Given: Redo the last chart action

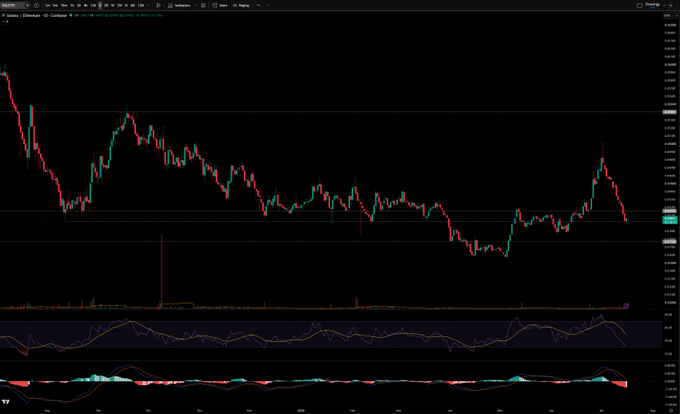Looking at the screenshot, I should (268, 5).
